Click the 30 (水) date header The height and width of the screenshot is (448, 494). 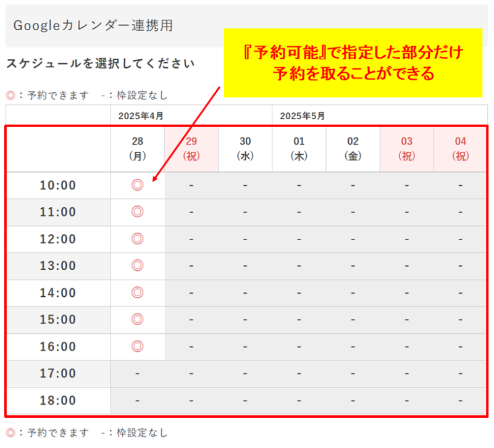point(245,149)
